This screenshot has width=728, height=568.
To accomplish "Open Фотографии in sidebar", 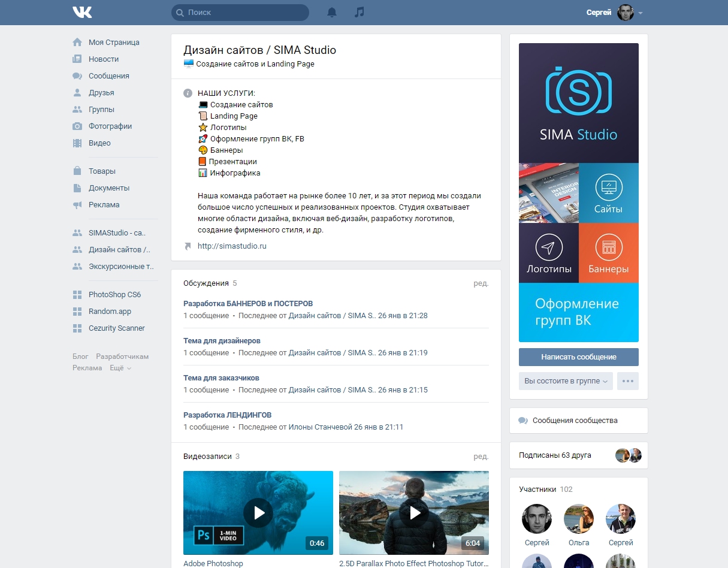I will (110, 126).
